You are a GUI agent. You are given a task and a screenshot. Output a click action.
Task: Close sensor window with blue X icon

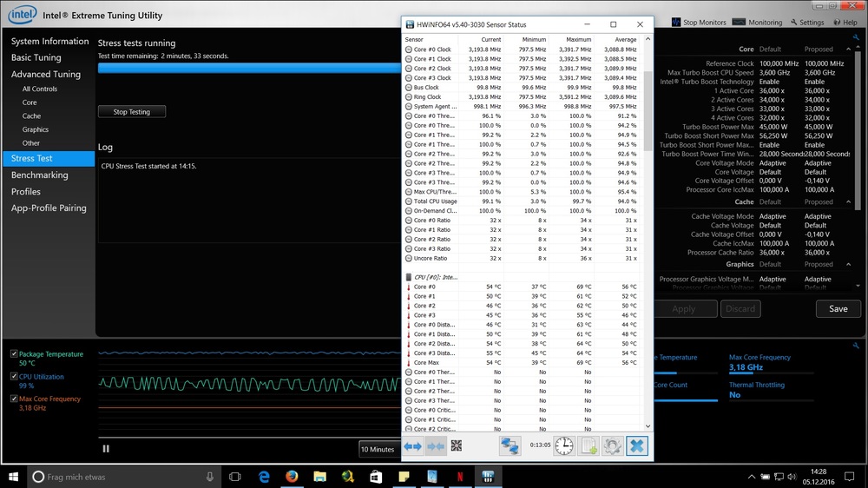(x=637, y=446)
